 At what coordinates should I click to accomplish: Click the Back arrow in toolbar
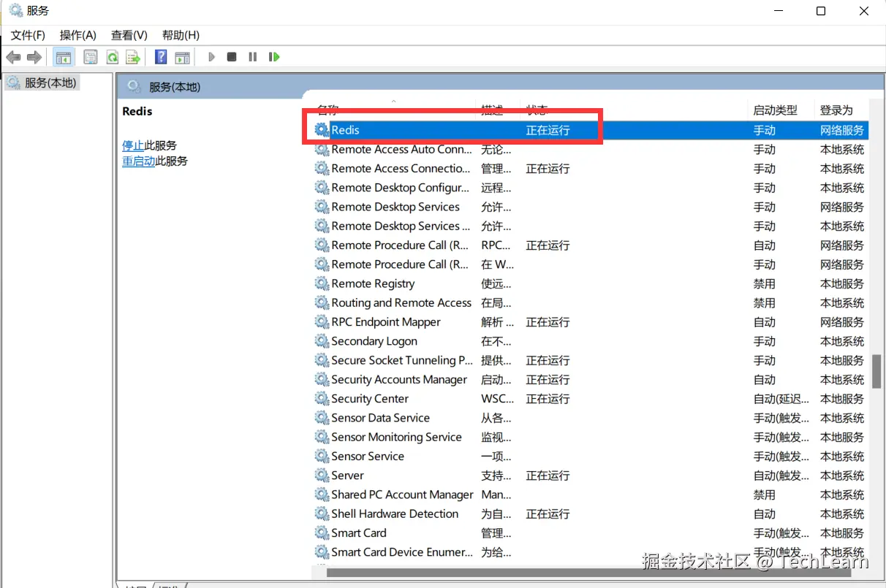pos(13,57)
